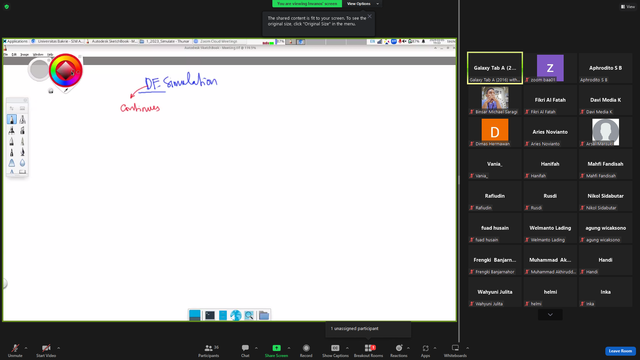Expand Apps options arrow
640x360 pixels.
pyautogui.click(x=435, y=348)
